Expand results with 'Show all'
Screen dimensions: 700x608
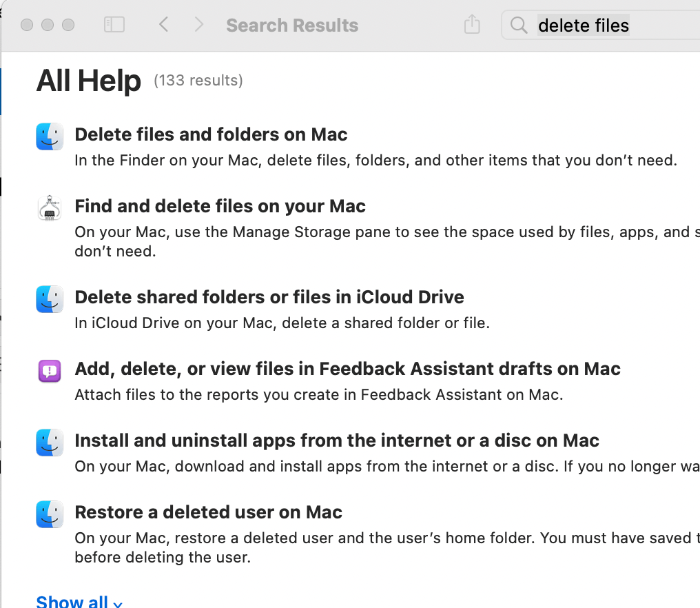click(x=79, y=602)
